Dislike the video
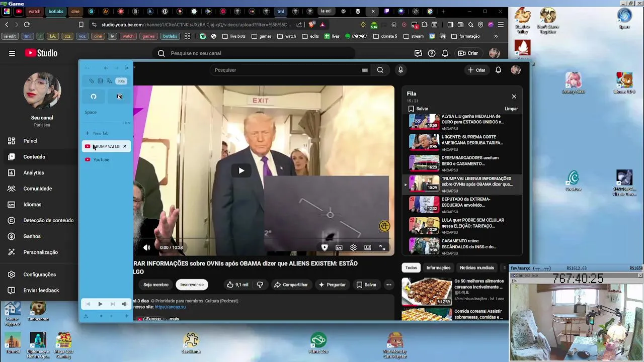 [x=260, y=285]
